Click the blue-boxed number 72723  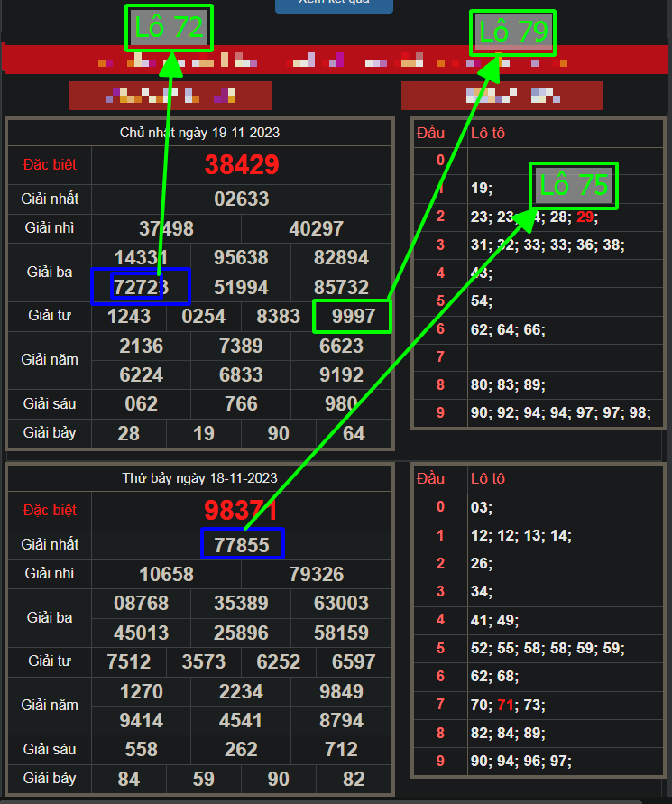pyautogui.click(x=140, y=287)
